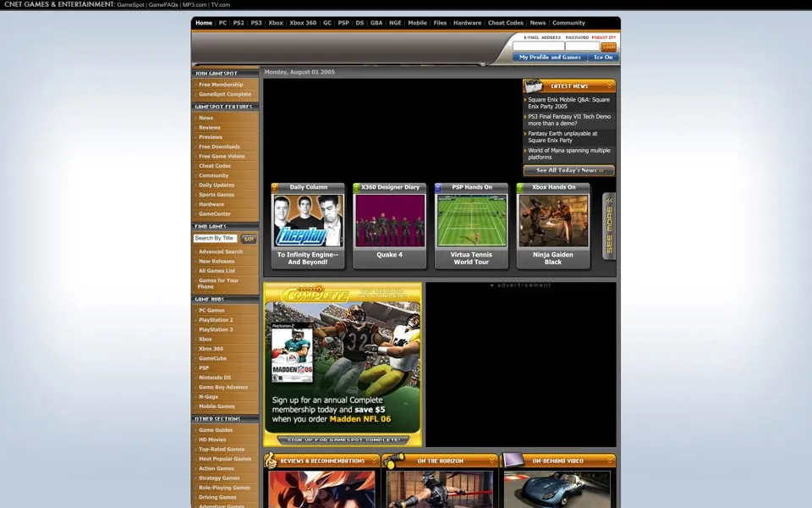Open the PlayStation 3 game hub
Screen dimensions: 812x508
(x=216, y=329)
